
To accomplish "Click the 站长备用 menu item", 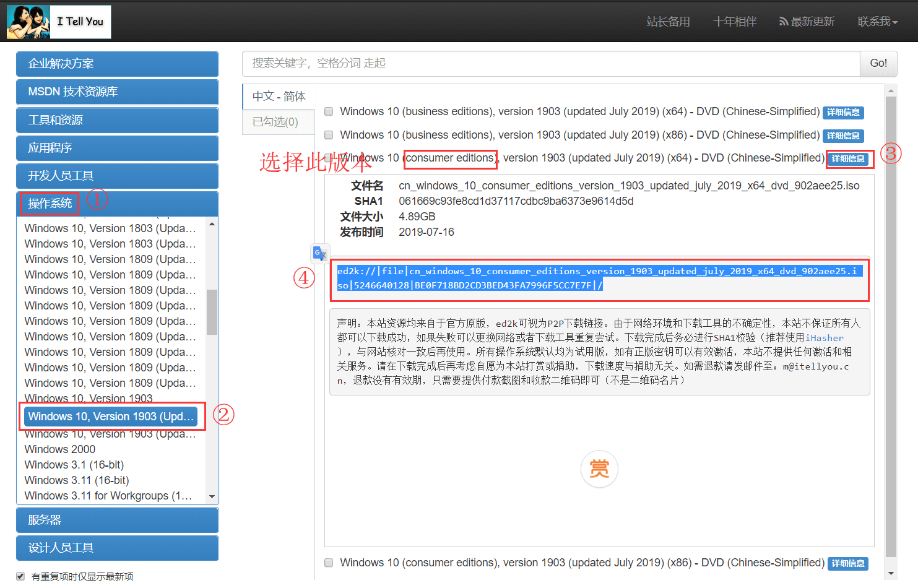I will (x=668, y=20).
